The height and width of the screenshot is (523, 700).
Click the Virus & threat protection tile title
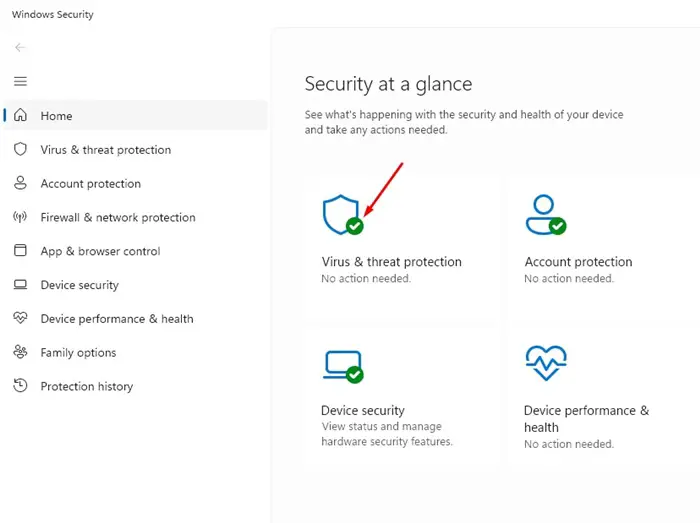pyautogui.click(x=392, y=262)
